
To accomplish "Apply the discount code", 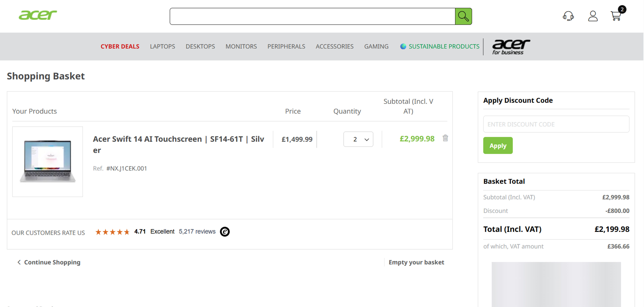I will click(x=498, y=146).
